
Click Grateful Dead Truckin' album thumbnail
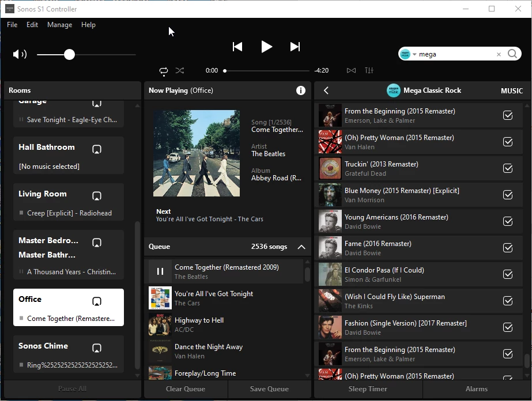[x=330, y=168]
